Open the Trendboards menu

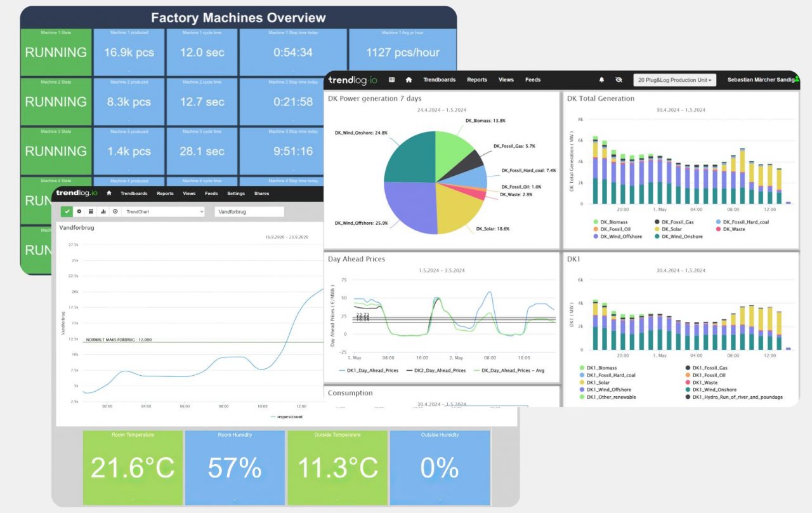(438, 80)
